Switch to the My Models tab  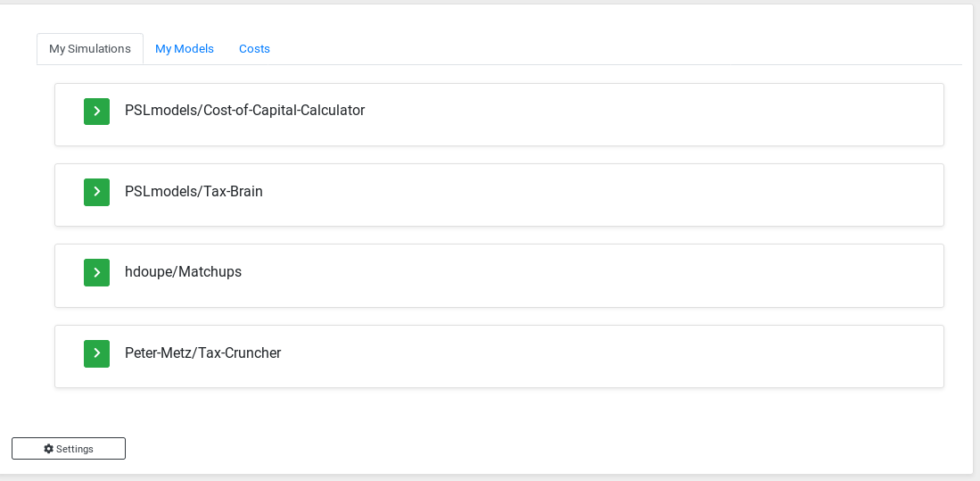click(x=185, y=49)
